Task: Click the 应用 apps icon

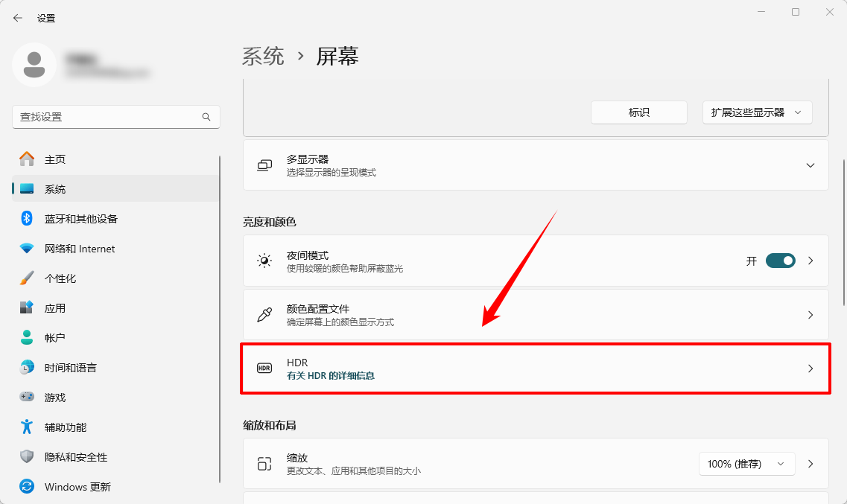Action: coord(27,307)
